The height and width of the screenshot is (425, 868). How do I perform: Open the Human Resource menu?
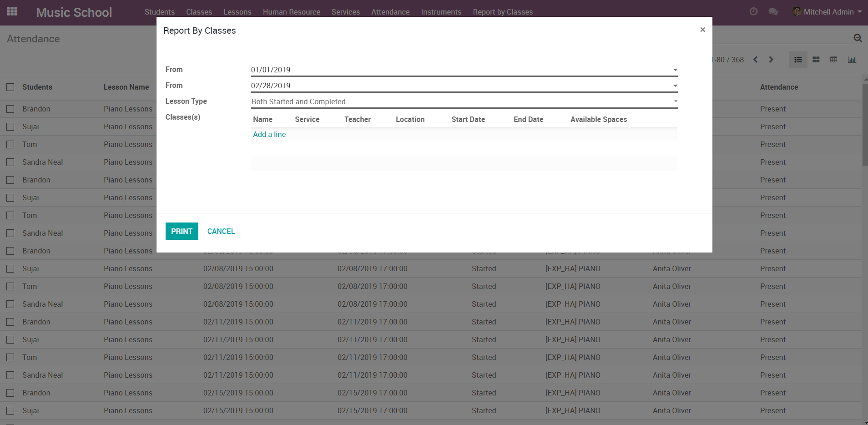[x=291, y=12]
